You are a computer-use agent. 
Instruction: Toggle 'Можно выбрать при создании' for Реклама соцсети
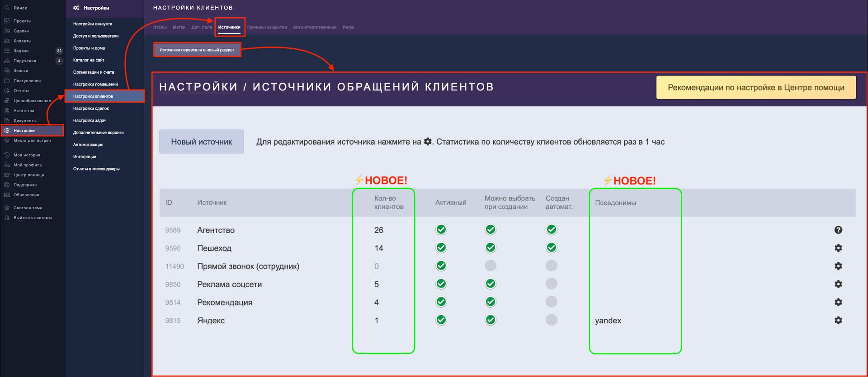coord(491,284)
